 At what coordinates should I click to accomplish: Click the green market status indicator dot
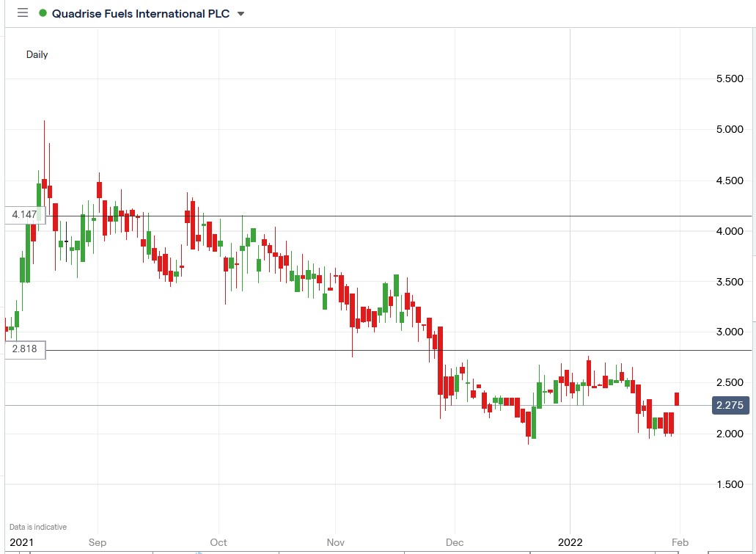click(x=43, y=12)
